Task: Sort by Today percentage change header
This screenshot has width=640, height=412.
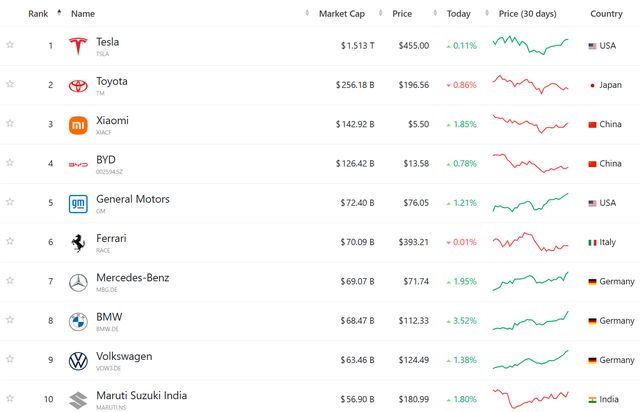Action: point(458,14)
